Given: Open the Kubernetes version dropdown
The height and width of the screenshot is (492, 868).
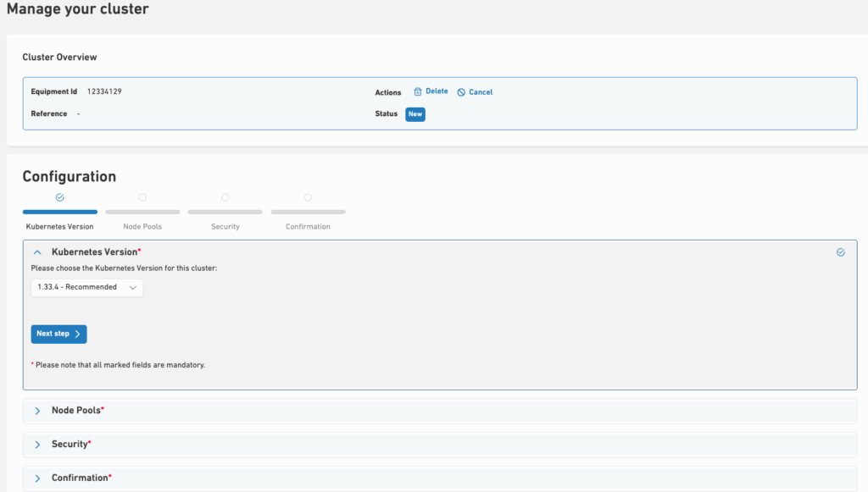Looking at the screenshot, I should (86, 288).
